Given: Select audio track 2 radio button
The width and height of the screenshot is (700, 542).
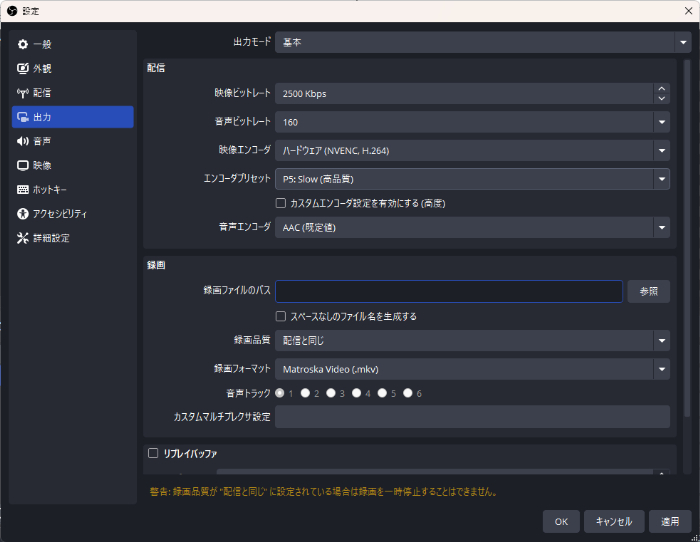Looking at the screenshot, I should [305, 393].
